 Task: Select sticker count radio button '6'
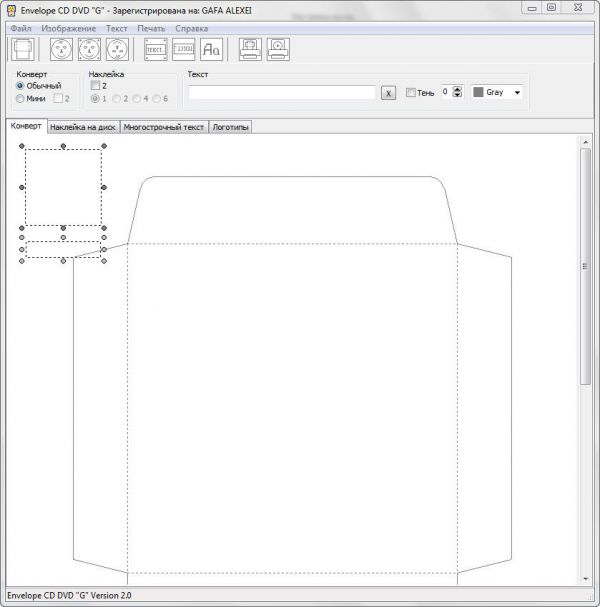pos(156,99)
